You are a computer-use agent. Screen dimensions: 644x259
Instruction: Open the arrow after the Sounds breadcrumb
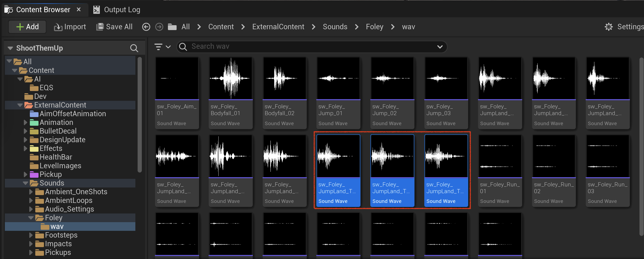[357, 27]
